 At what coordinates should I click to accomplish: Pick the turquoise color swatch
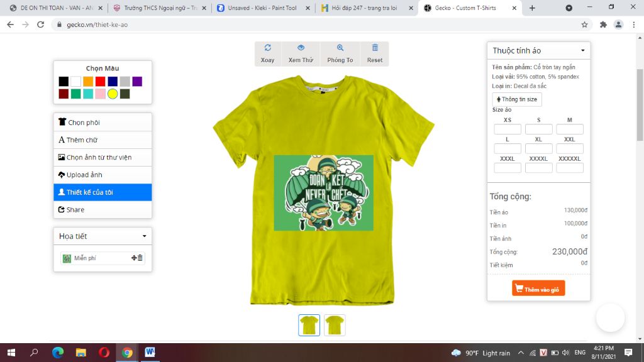tap(88, 94)
